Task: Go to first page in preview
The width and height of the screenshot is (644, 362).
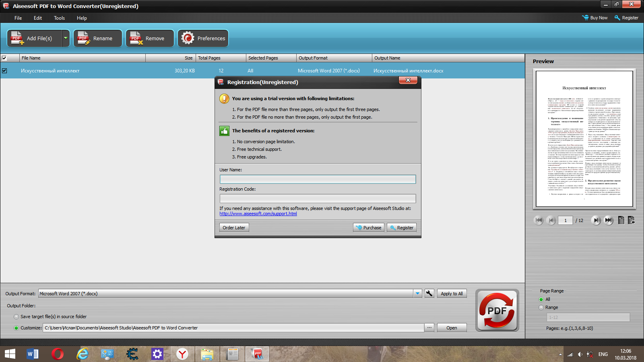Action: [539, 220]
